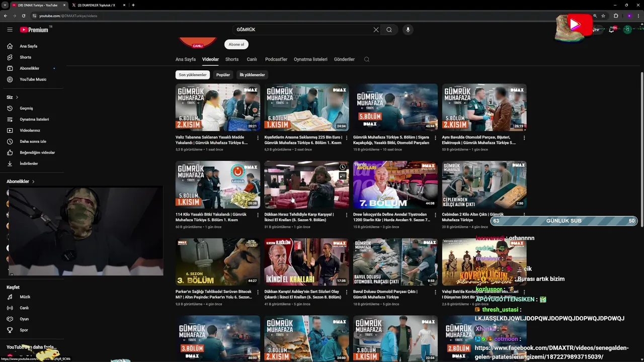Open browser tab search dropdown arrow

5,5
